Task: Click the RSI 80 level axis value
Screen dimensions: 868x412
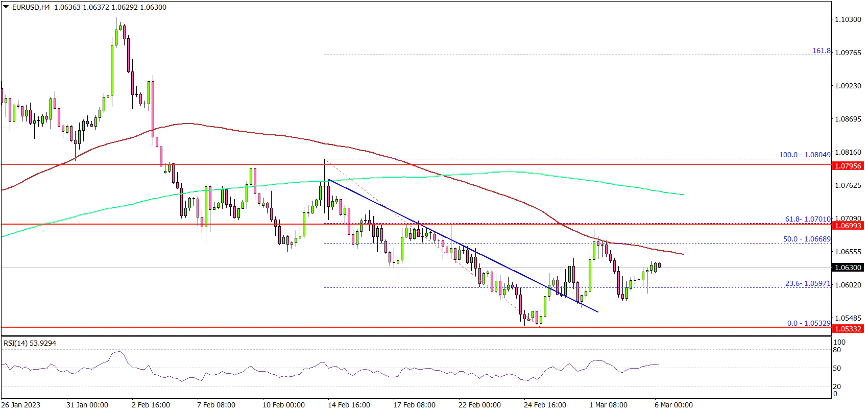Action: point(837,350)
